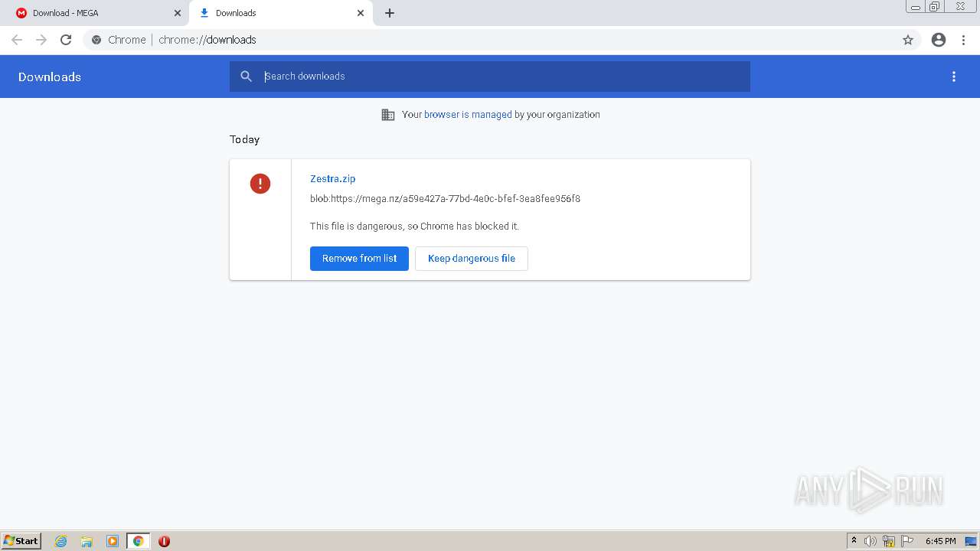980x551 pixels.
Task: Click 'This file is dangerous' message
Action: (x=414, y=227)
